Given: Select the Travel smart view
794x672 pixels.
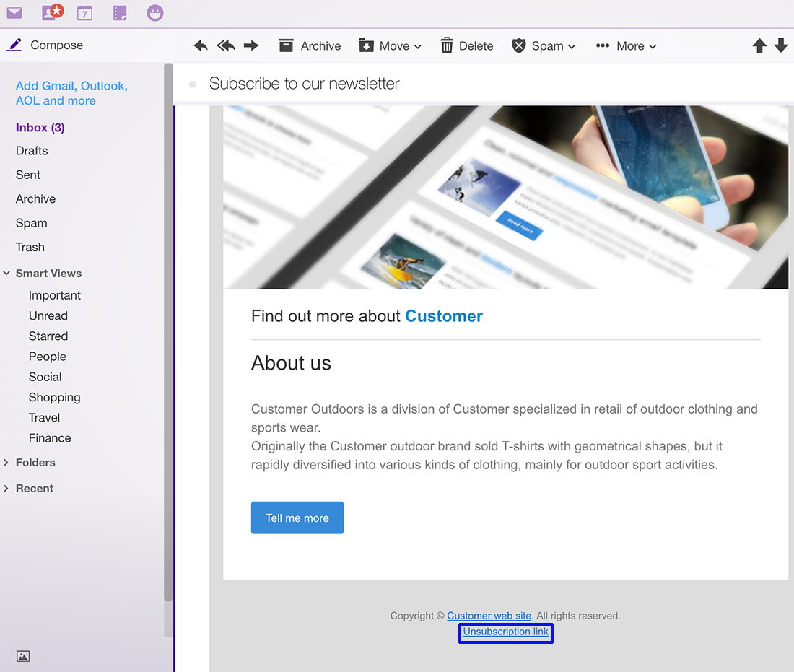Looking at the screenshot, I should click(x=45, y=418).
